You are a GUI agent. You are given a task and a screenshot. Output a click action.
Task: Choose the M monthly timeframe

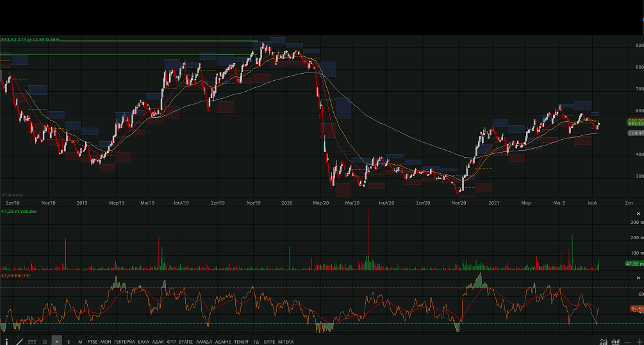(80, 341)
